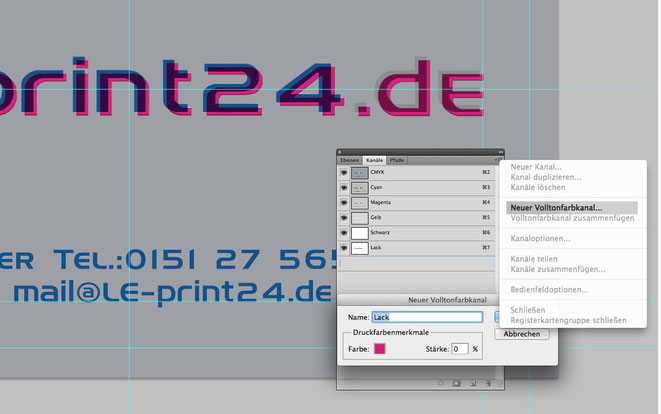The width and height of the screenshot is (661, 414).
Task: Create a new channel via bottom panel icon
Action: [x=473, y=383]
